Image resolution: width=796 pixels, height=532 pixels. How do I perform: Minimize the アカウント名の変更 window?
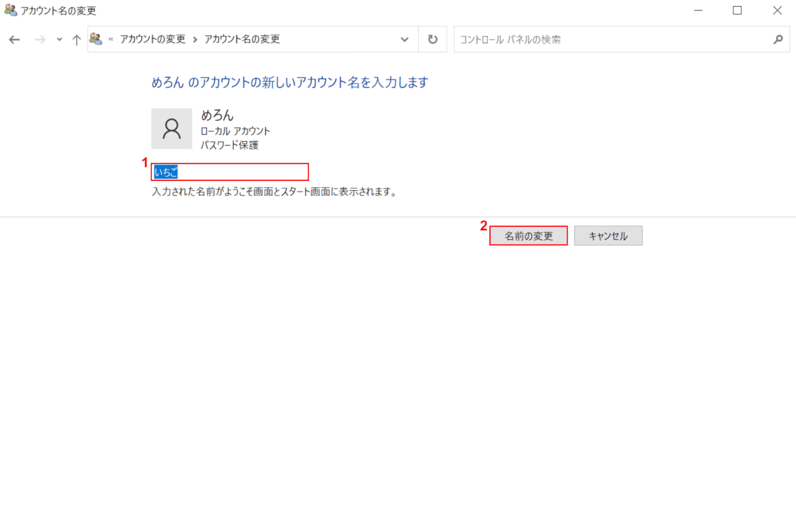pyautogui.click(x=699, y=10)
